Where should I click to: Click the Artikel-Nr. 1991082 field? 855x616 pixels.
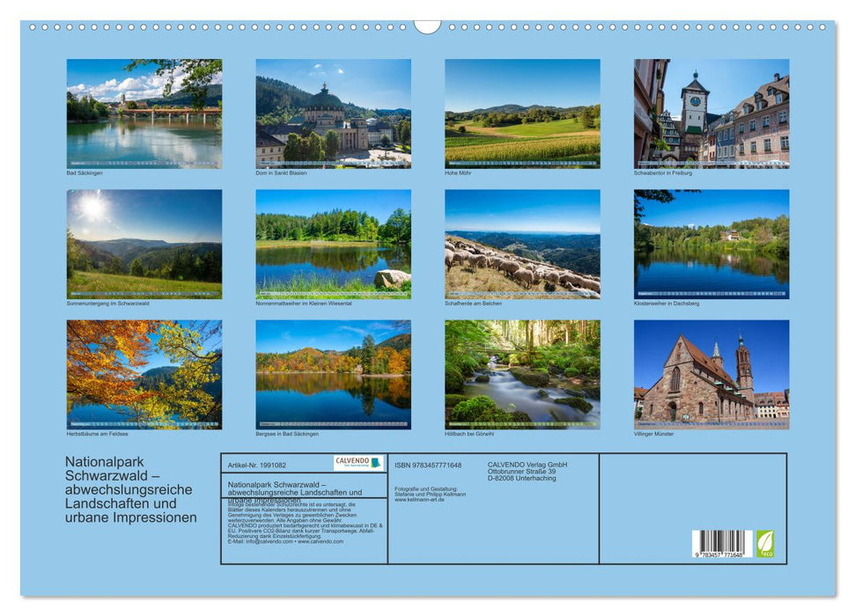tap(257, 465)
